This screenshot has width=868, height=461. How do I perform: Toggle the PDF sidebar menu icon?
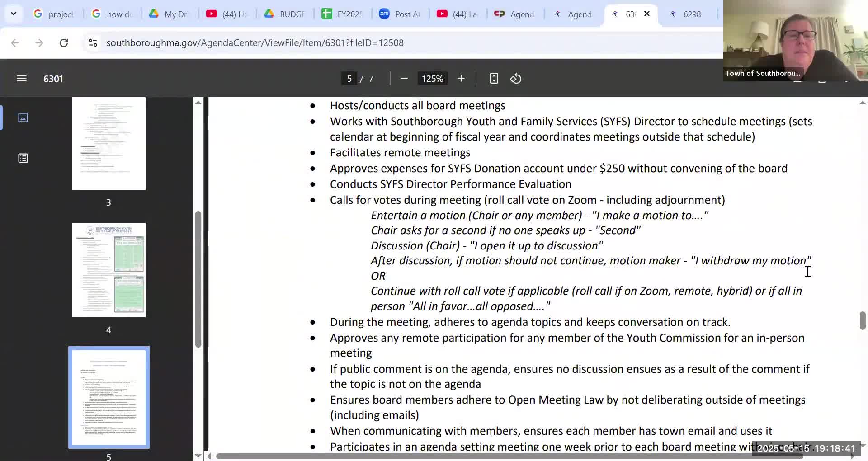click(x=21, y=79)
